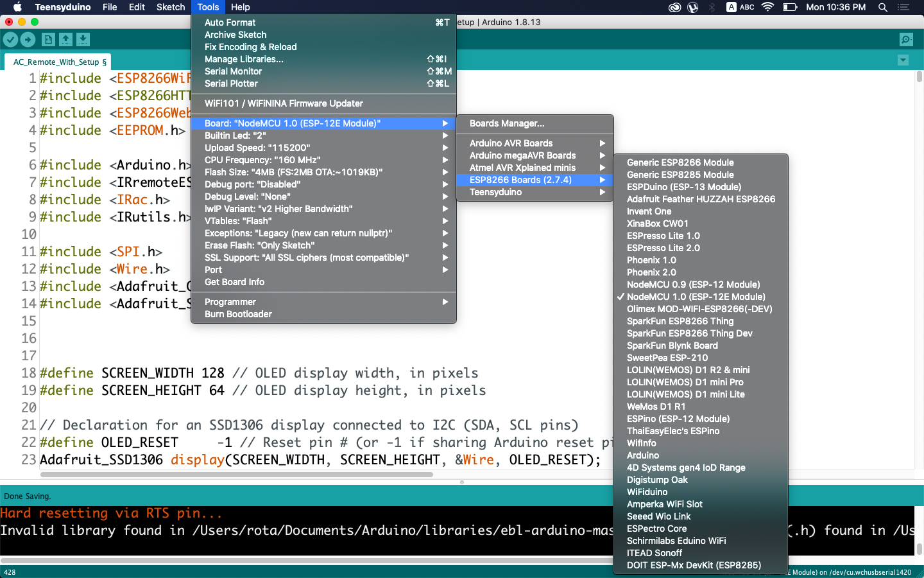Select NodeMCU 0.9 (ESP-12 Module) board
Viewport: 924px width, 578px height.
pyautogui.click(x=701, y=285)
